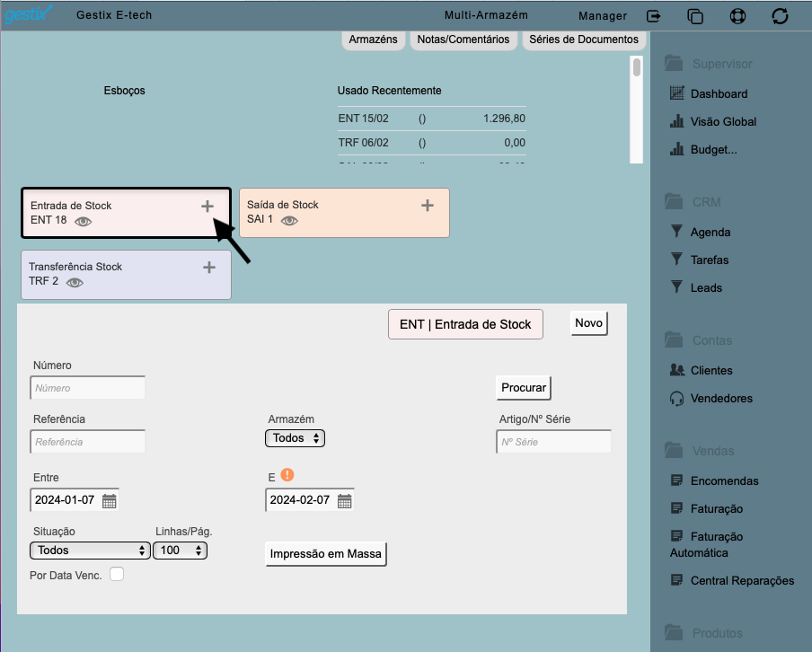View Transferência Stock list eye icon
The image size is (812, 652).
pos(75,282)
